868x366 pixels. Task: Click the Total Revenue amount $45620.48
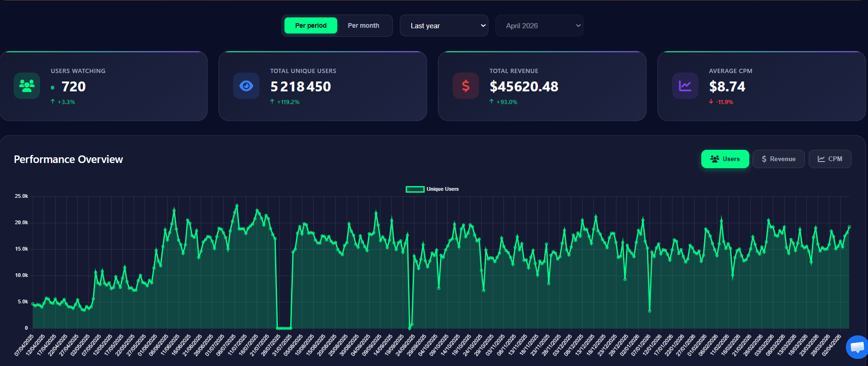[524, 87]
